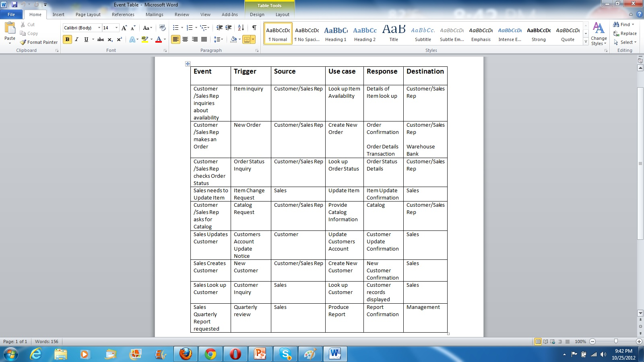Center align the text
Viewport: 644px width, 362px height.
click(x=185, y=39)
